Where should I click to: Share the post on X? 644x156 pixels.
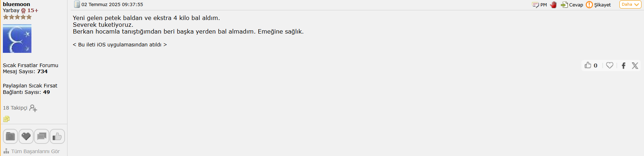pos(635,66)
